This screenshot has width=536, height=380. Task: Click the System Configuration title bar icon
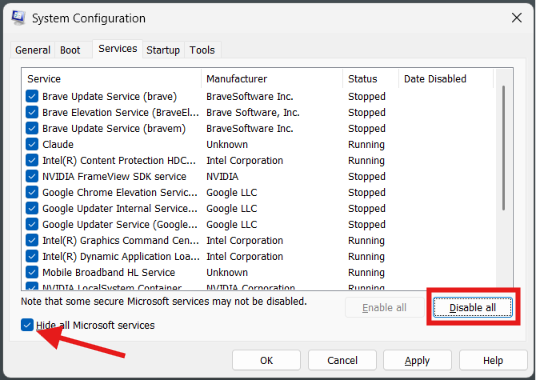pos(18,18)
